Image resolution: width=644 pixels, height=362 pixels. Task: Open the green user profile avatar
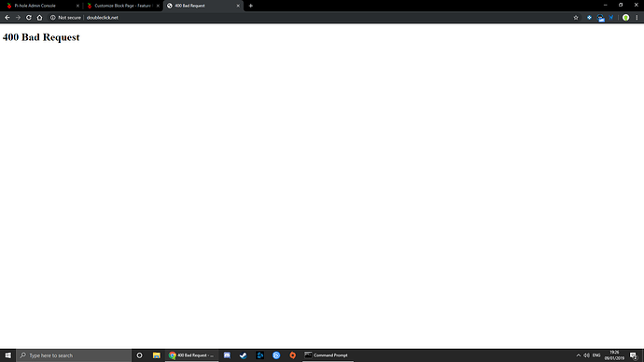click(625, 18)
